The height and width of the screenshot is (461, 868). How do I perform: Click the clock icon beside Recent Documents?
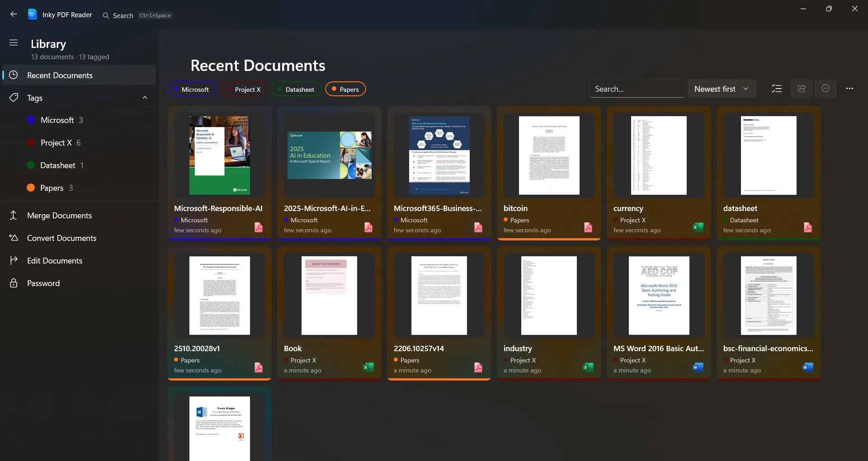point(14,75)
